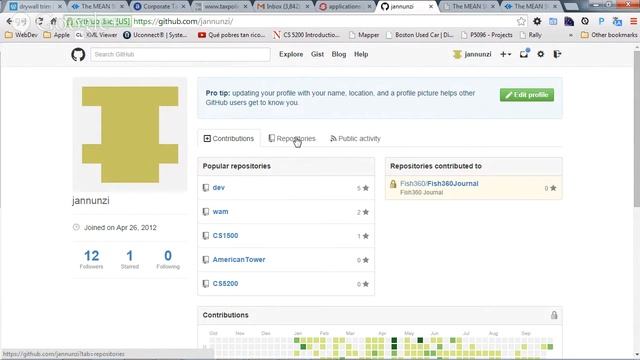Open the dev repository link
Viewport: 640px width, 360px height.
coord(219,188)
